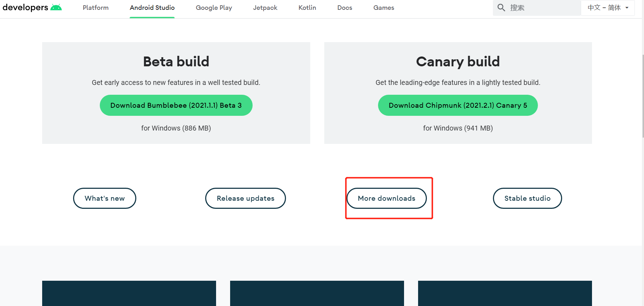Screen dimensions: 644x306
Task: Download Bumblebee (2021.1.1) Beta 3
Action: click(x=176, y=105)
